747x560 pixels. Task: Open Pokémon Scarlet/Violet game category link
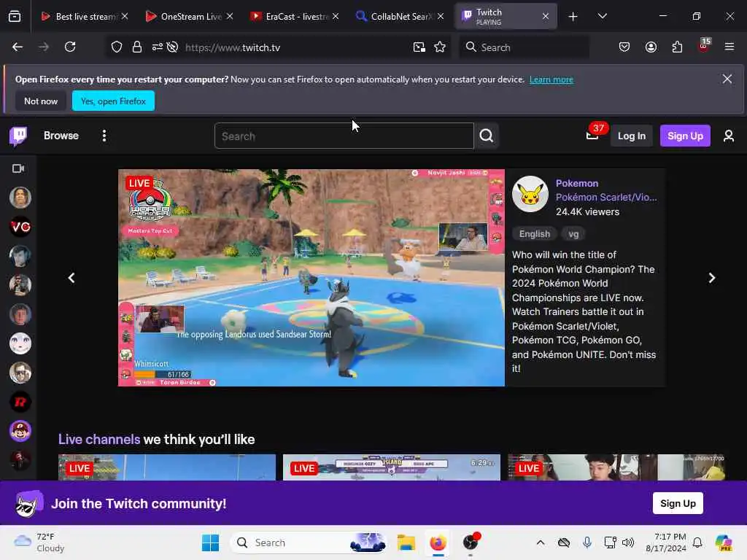point(606,197)
